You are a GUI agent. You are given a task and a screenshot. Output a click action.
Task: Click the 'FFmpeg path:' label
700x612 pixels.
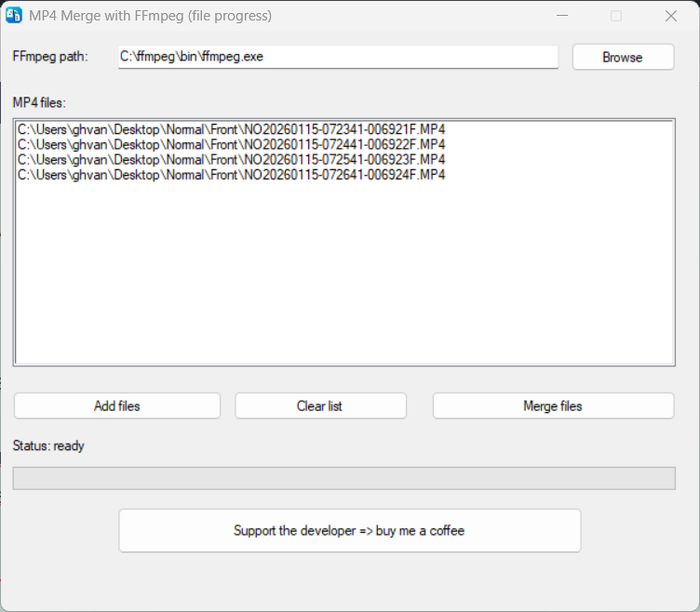tap(50, 57)
